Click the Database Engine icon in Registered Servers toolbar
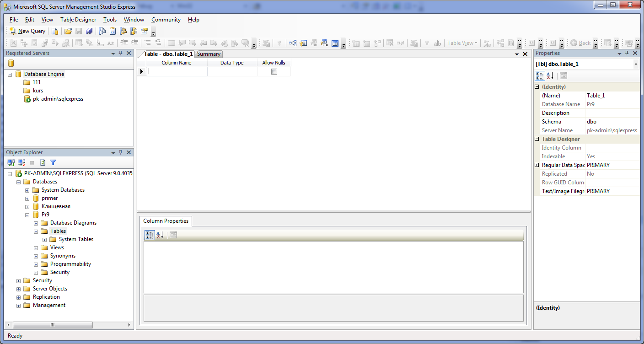The height and width of the screenshot is (344, 644). [x=11, y=63]
